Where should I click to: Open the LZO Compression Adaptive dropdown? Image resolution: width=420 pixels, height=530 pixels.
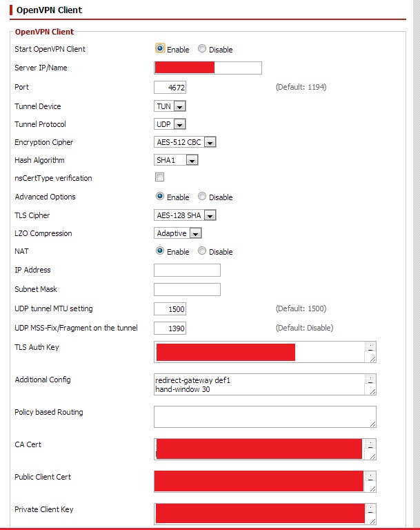tap(178, 233)
